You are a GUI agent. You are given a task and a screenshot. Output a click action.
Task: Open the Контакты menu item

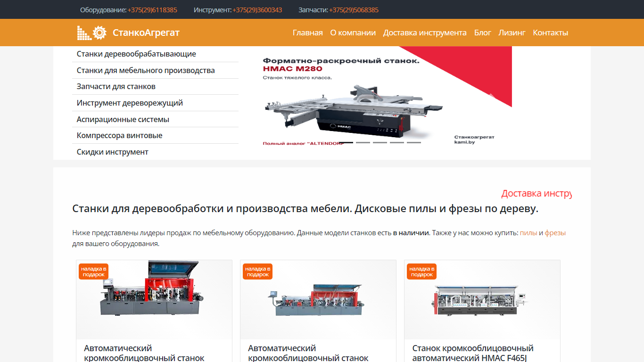(551, 33)
